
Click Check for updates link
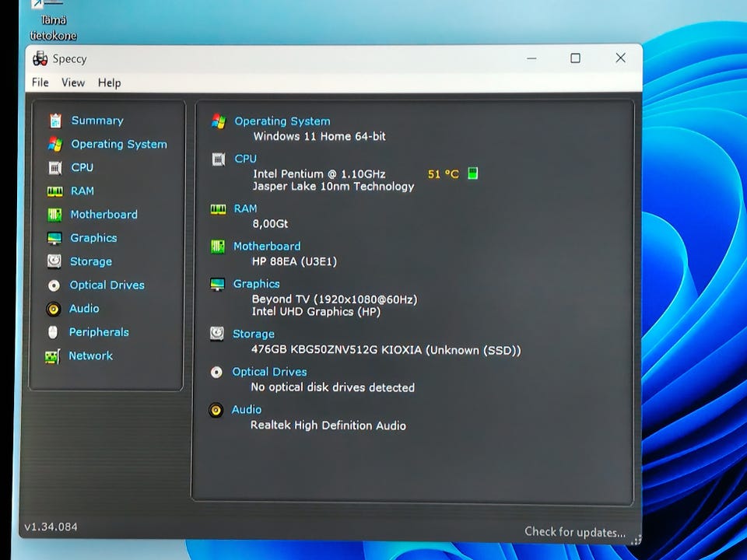[x=575, y=532]
